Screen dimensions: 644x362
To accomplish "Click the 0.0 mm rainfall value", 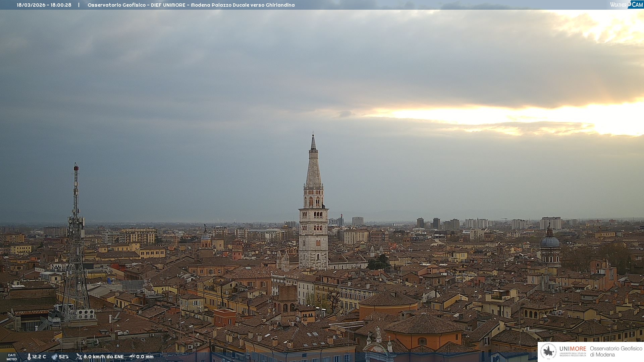I will (x=145, y=357).
